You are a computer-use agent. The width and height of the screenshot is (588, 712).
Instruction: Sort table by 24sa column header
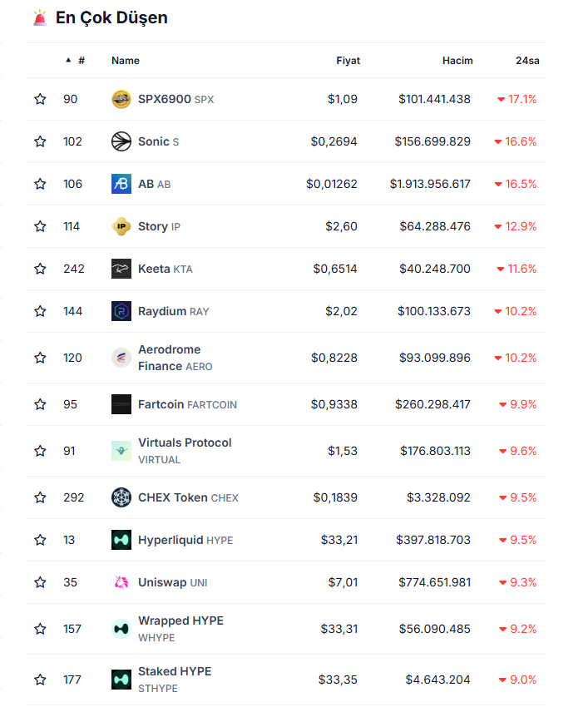click(527, 61)
